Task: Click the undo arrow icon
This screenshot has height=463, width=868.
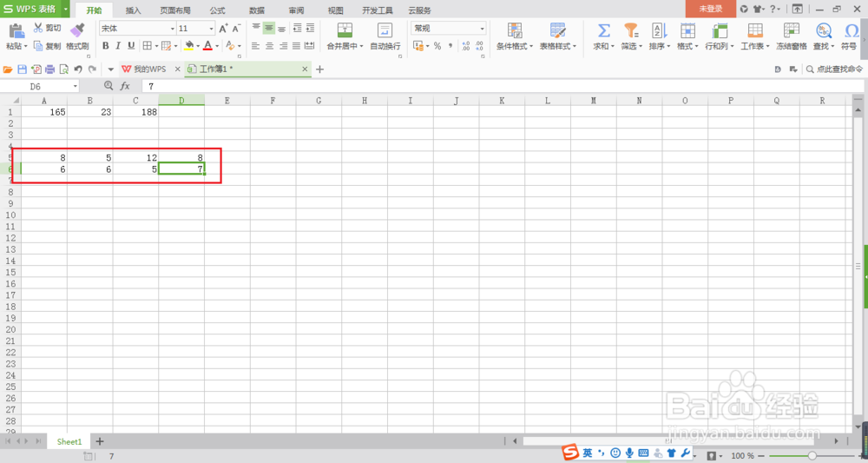Action: click(78, 69)
